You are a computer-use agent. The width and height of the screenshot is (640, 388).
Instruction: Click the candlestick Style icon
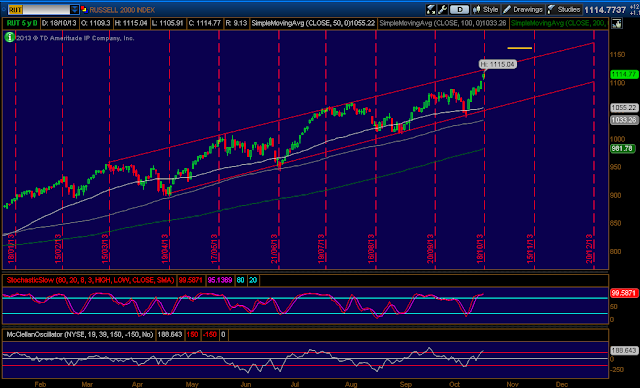[476, 9]
